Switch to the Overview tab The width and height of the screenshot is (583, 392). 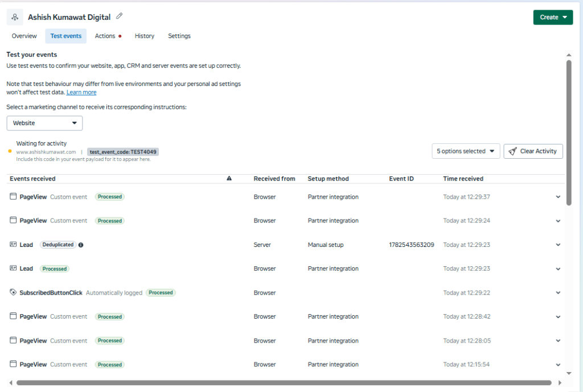click(x=24, y=36)
